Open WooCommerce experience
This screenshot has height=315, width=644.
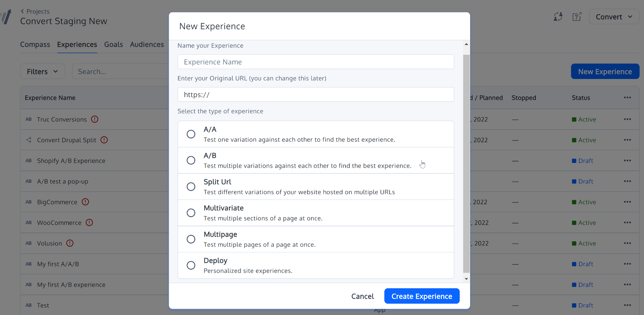[59, 223]
